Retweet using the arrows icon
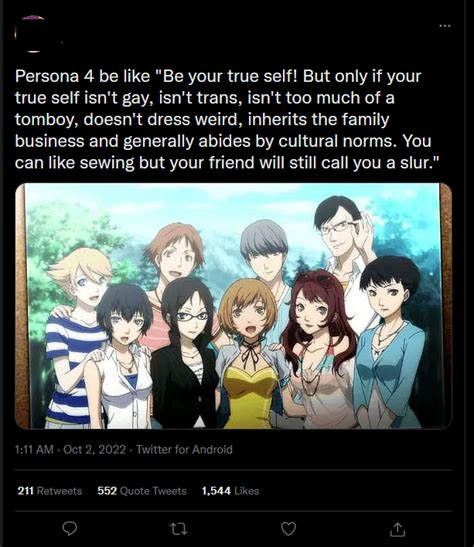The image size is (474, 547). 180,529
